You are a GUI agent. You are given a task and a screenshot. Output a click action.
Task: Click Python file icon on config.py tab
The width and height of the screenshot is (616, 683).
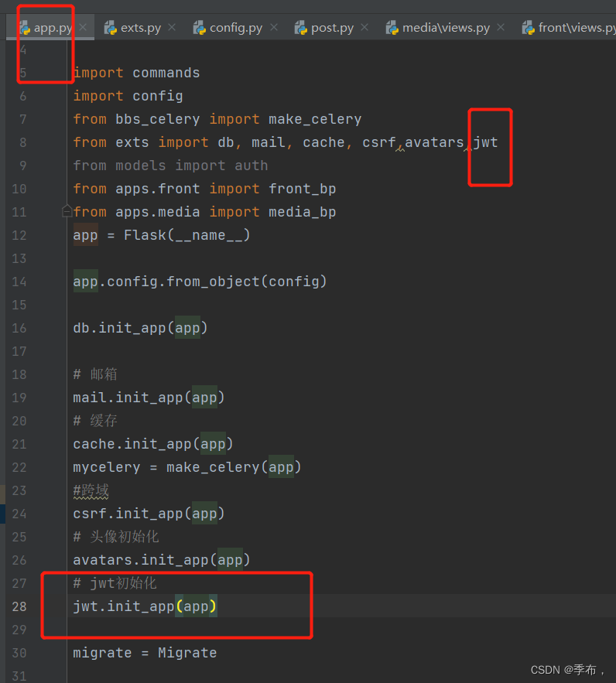tap(200, 28)
